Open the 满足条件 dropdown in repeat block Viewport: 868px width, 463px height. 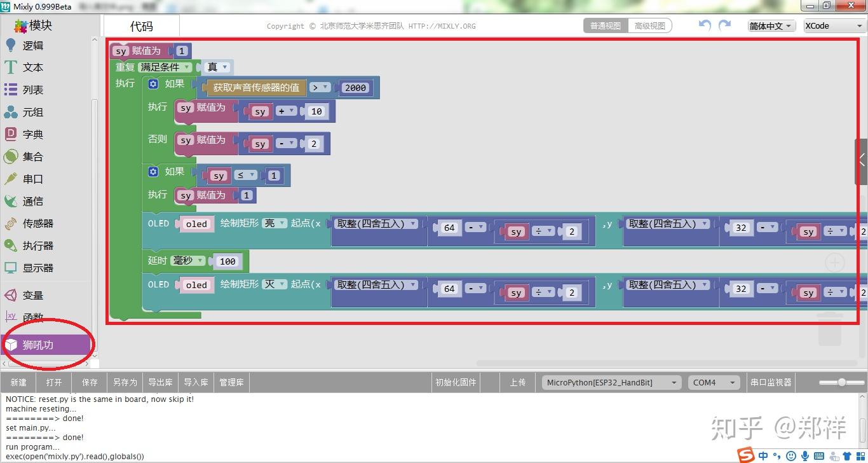point(165,67)
